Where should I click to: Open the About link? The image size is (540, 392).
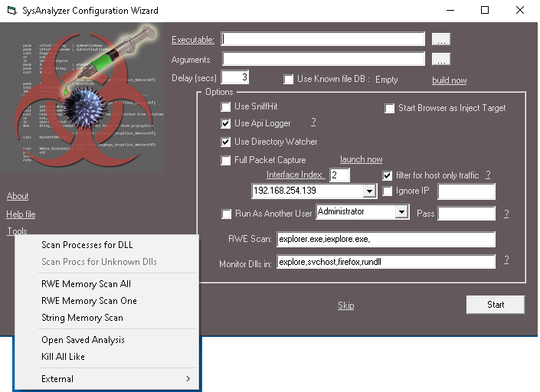point(18,196)
